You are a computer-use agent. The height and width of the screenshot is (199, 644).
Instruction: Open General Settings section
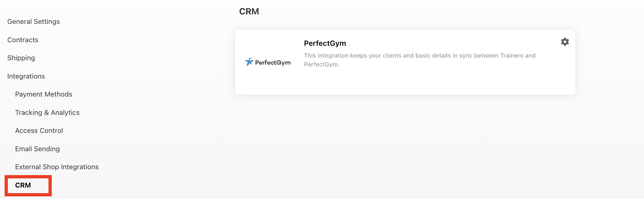(x=33, y=22)
